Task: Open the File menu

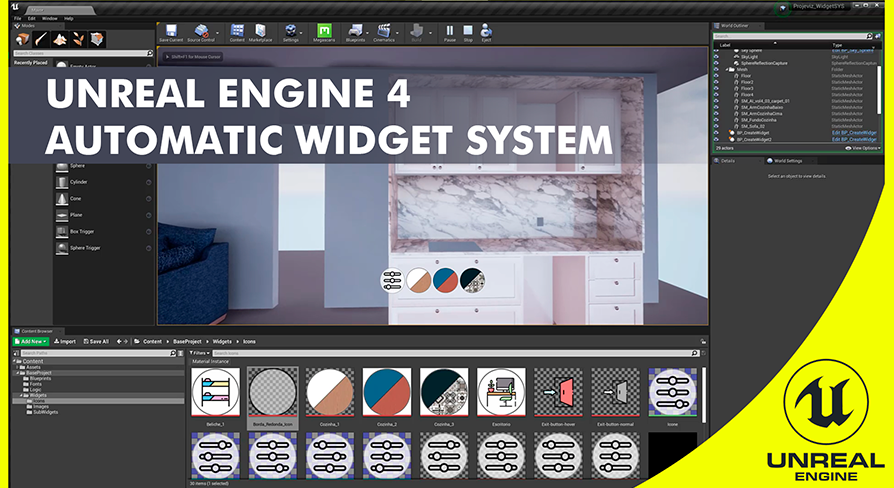Action: coord(18,18)
